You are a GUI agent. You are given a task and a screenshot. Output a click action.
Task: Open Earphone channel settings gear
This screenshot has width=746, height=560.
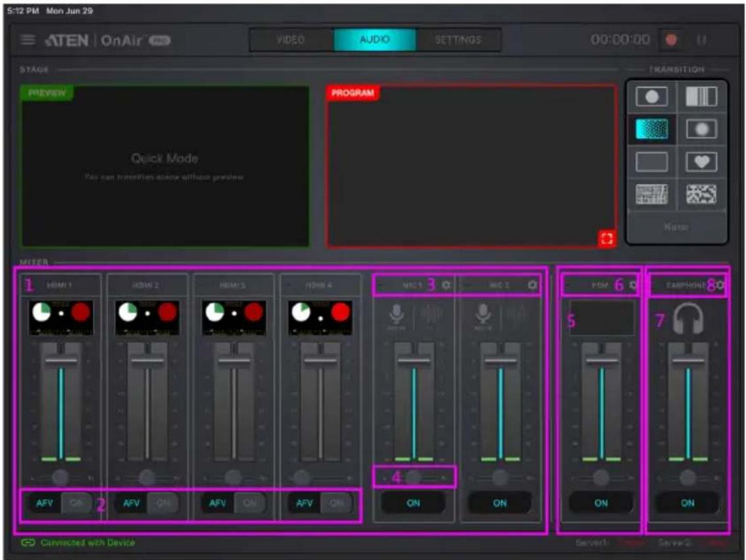click(720, 285)
